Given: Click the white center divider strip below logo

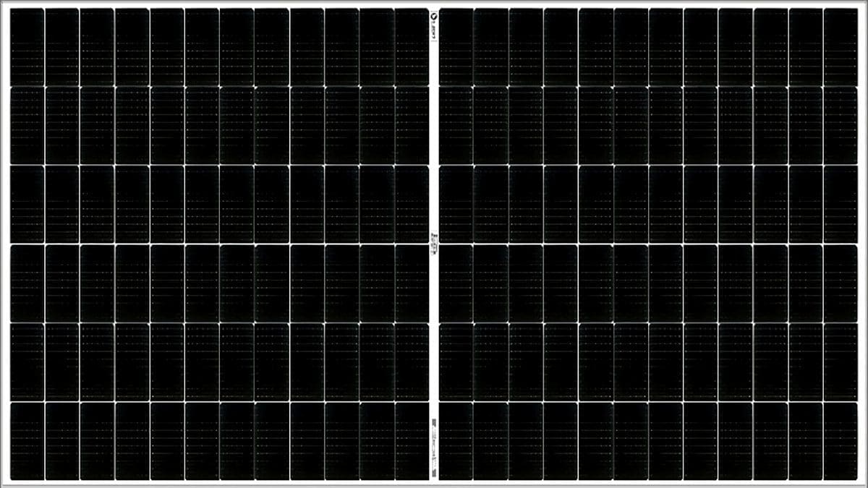Looking at the screenshot, I should (x=434, y=130).
